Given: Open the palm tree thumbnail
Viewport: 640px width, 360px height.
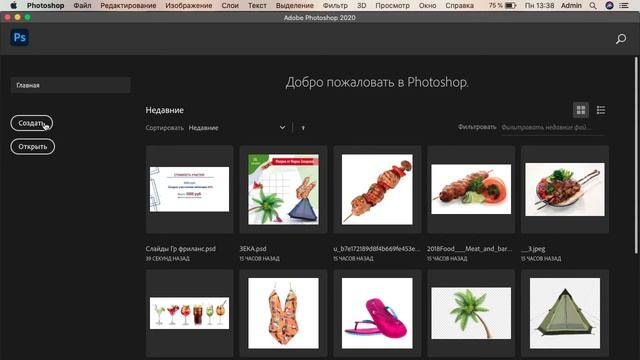Looking at the screenshot, I should point(471,313).
